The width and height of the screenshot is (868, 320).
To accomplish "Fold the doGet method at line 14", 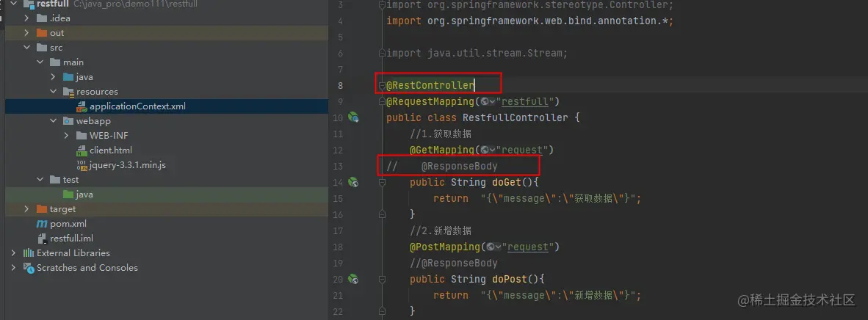I will pyautogui.click(x=382, y=181).
